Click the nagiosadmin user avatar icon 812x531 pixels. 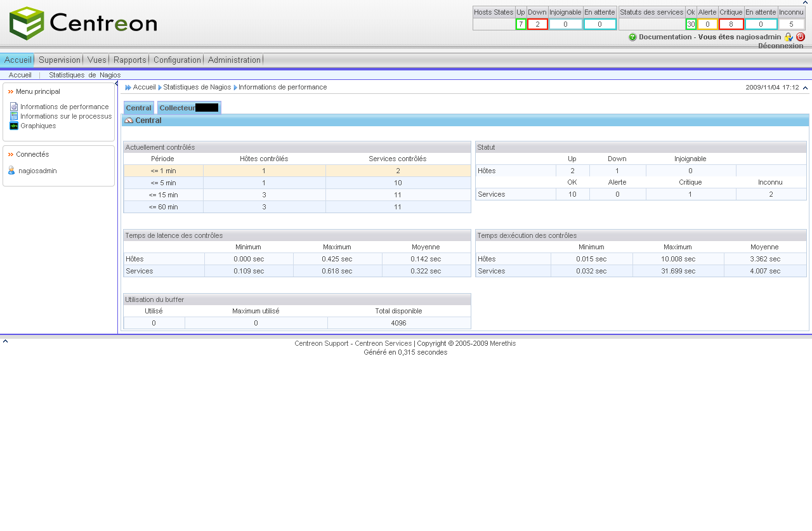pos(11,171)
